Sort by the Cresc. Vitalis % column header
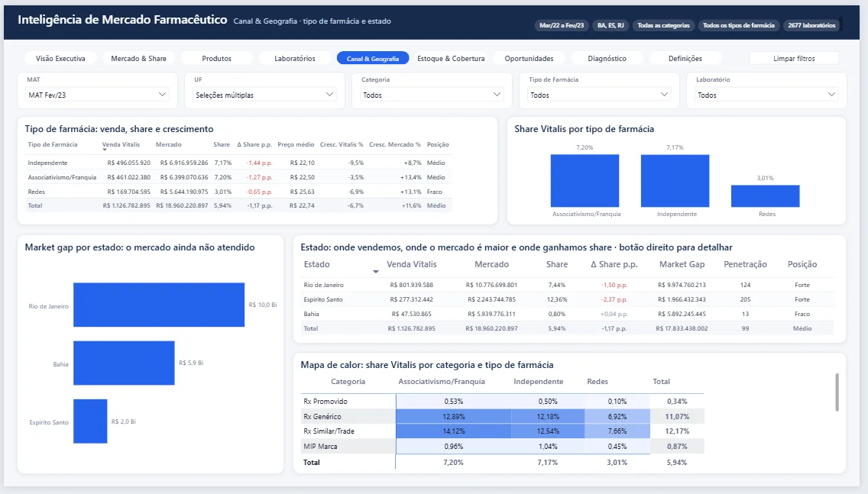The width and height of the screenshot is (868, 494). tap(342, 144)
